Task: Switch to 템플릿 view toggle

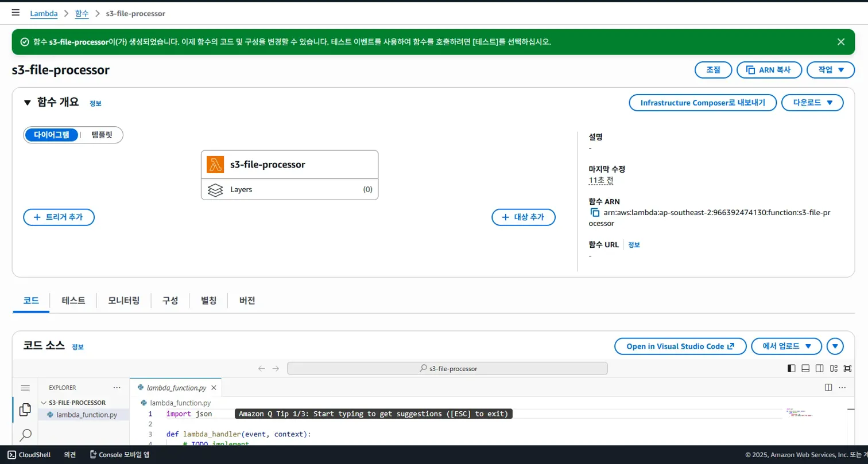Action: 102,135
